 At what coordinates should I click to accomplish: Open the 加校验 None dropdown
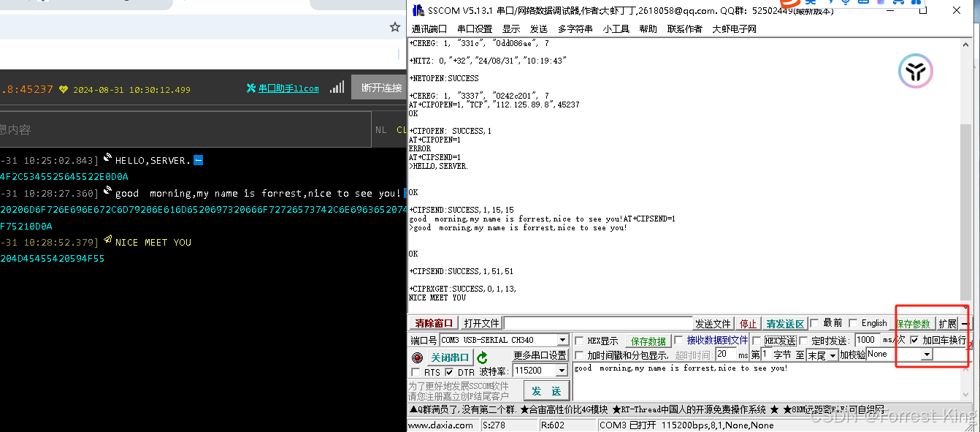[x=927, y=355]
